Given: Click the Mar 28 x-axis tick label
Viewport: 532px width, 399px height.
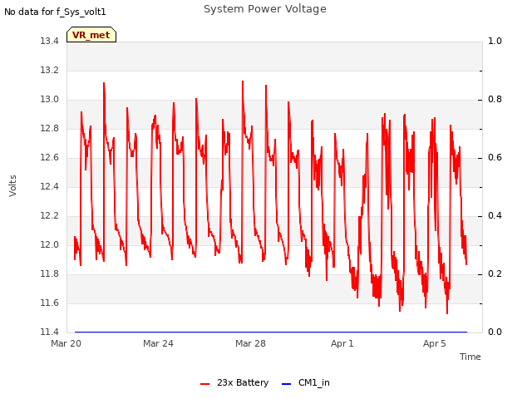Looking at the screenshot, I should coord(250,343).
